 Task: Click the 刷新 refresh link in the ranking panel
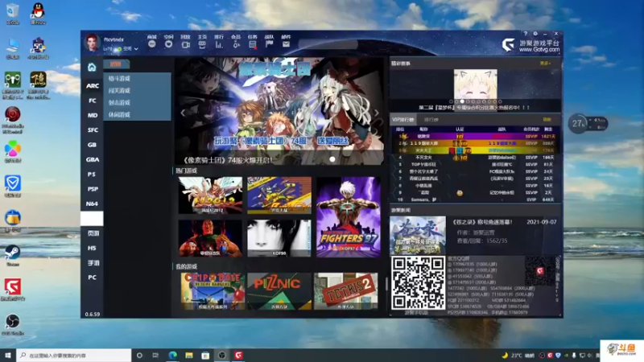point(547,119)
